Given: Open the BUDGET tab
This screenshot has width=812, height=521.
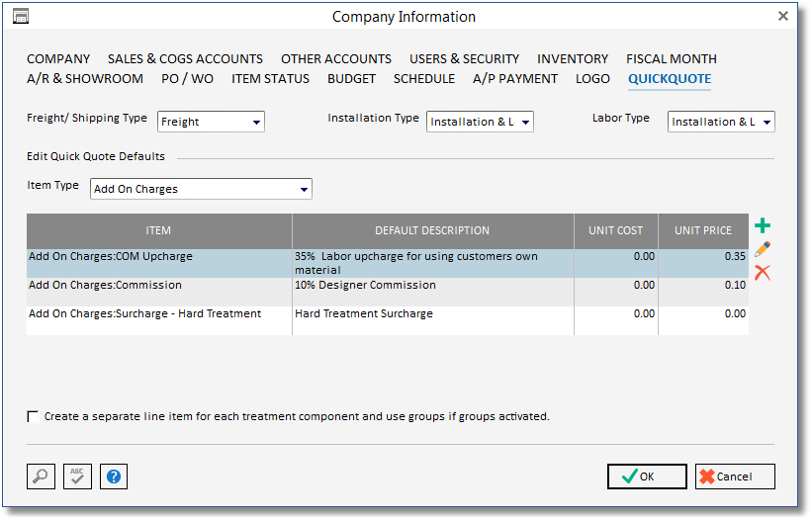Looking at the screenshot, I should [352, 79].
